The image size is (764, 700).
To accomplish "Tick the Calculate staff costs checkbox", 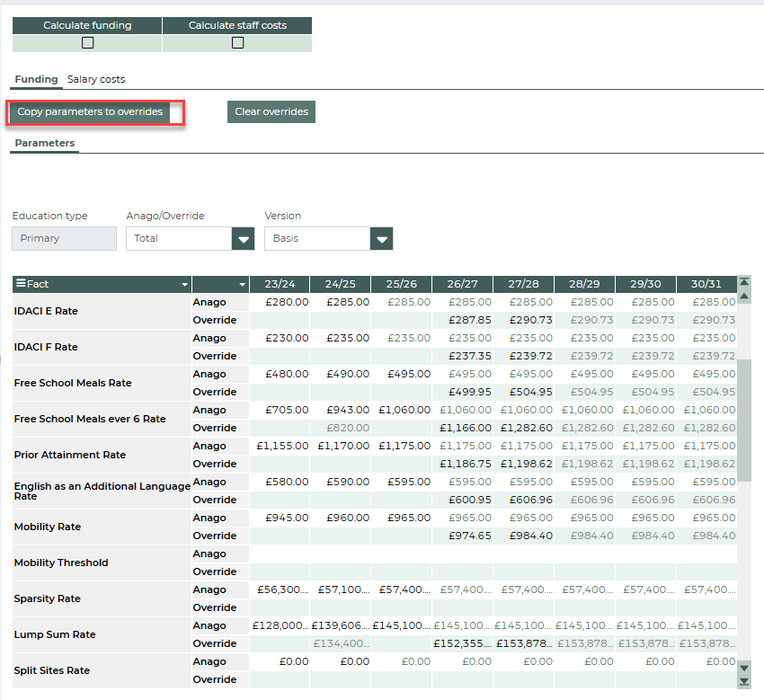I will click(x=237, y=42).
